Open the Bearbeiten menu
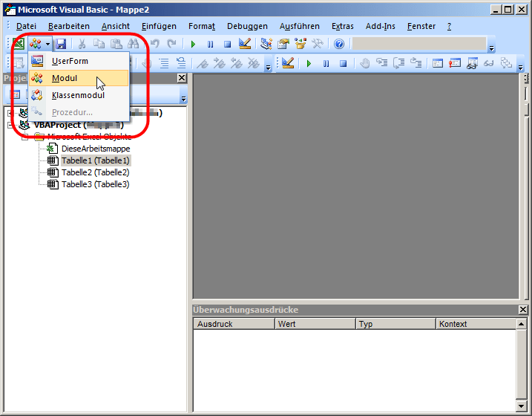 coord(69,26)
